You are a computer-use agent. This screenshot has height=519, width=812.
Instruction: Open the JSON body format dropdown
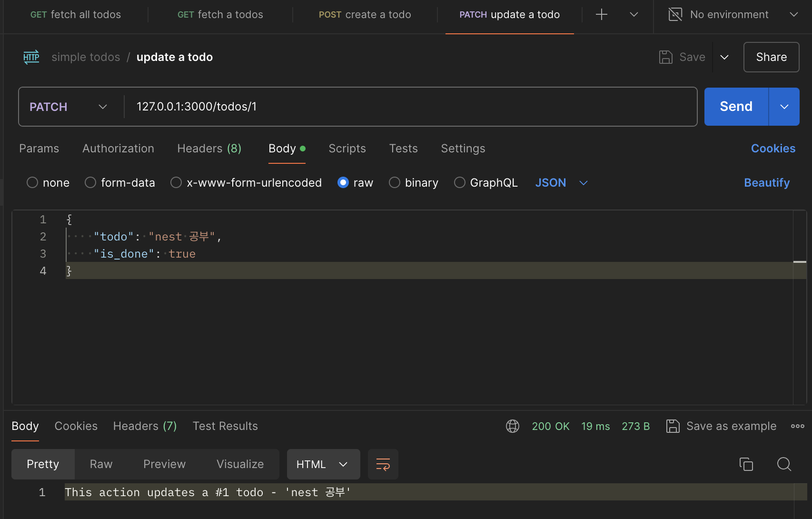point(562,183)
